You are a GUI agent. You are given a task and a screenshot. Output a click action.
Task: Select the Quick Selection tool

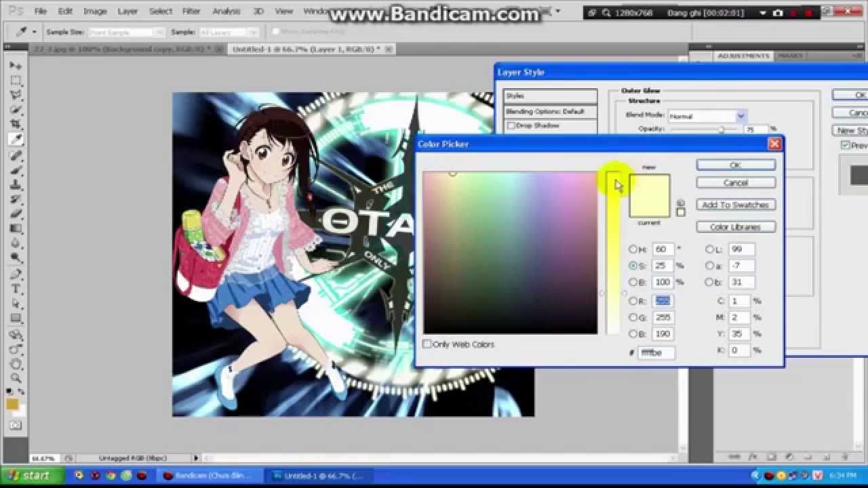[x=15, y=110]
